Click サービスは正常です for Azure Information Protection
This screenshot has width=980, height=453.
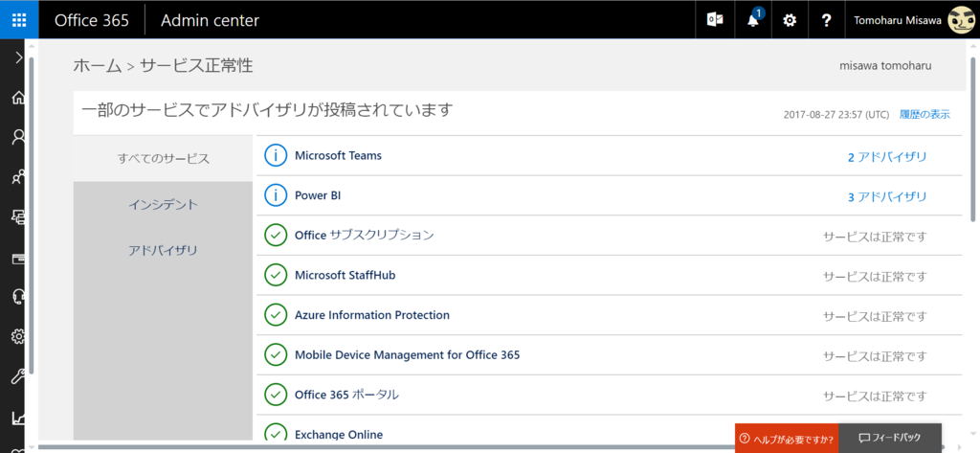(x=875, y=316)
